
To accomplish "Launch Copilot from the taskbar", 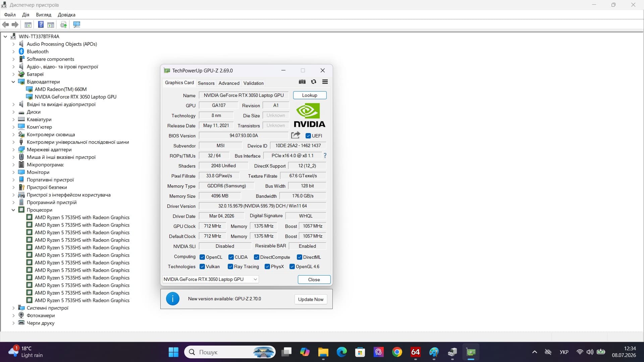I will [x=305, y=352].
